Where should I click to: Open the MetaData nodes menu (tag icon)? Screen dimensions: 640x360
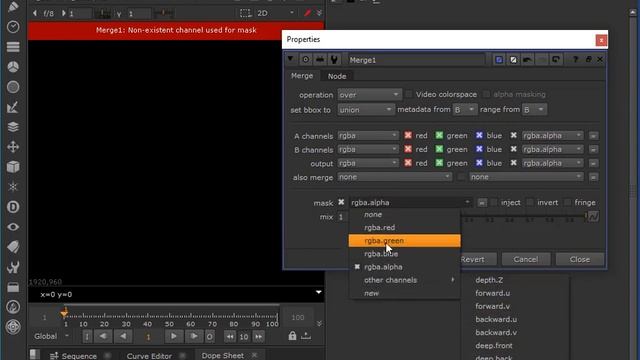pos(13,247)
